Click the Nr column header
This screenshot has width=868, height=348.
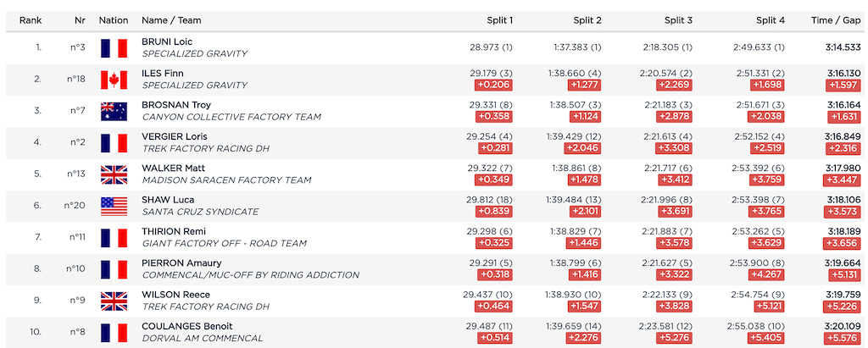pos(81,20)
